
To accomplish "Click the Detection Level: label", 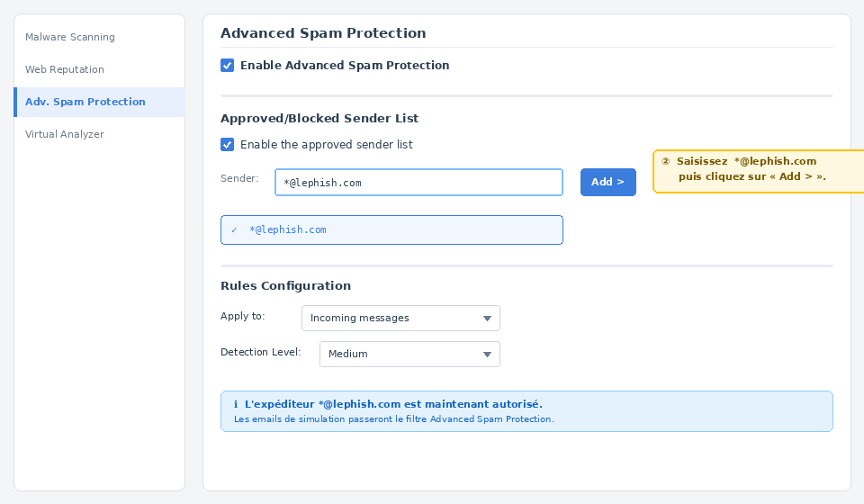I will [261, 352].
